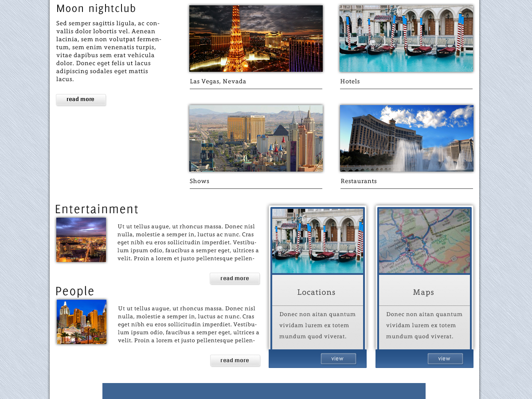Open the Hotels gondola image
532x399 pixels.
click(406, 39)
